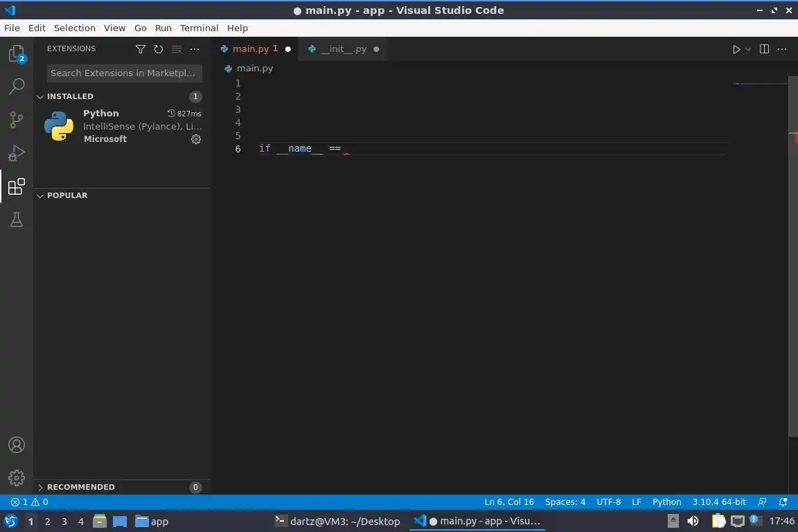Open run options dropdown arrow
Screen dimensions: 798x532
(x=747, y=49)
